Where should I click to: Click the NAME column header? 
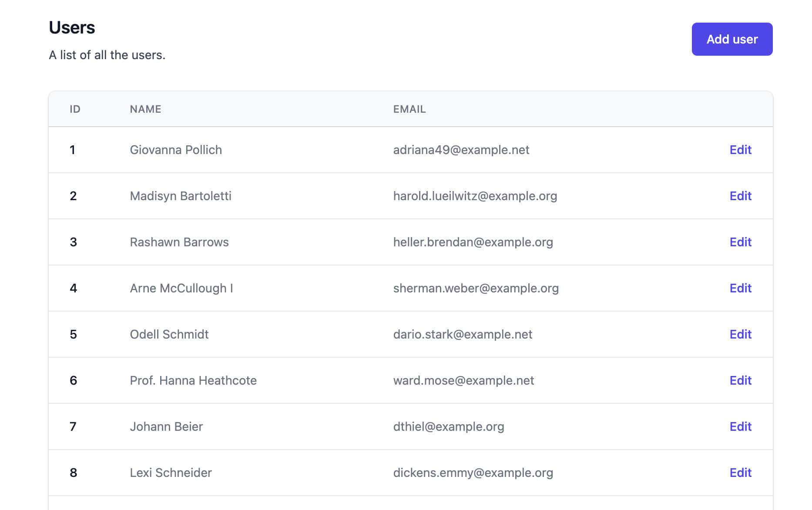point(145,109)
